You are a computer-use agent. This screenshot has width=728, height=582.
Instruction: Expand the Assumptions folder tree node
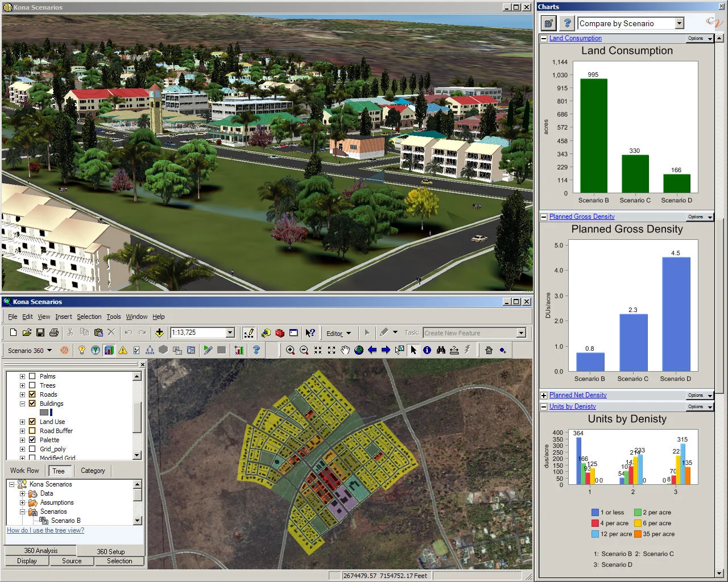pyautogui.click(x=23, y=502)
